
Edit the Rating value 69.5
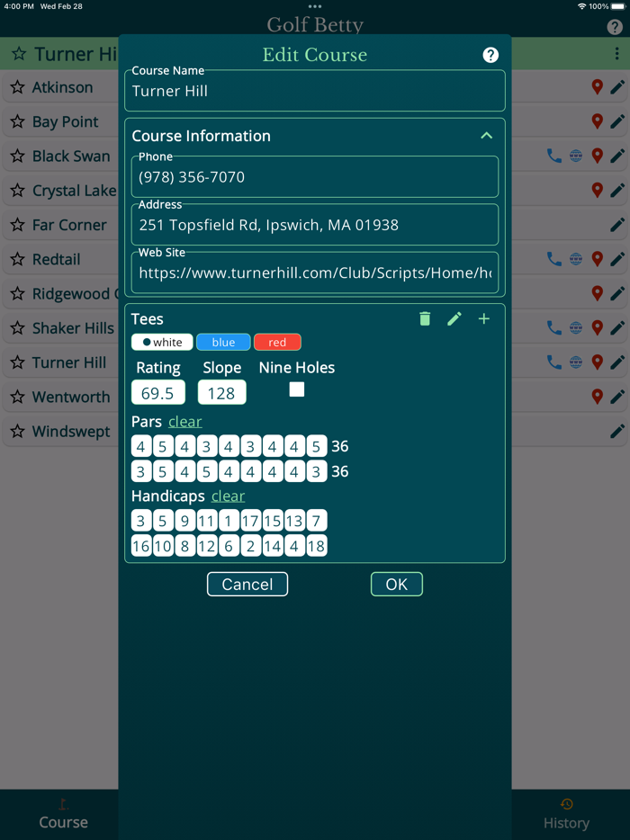coord(158,393)
